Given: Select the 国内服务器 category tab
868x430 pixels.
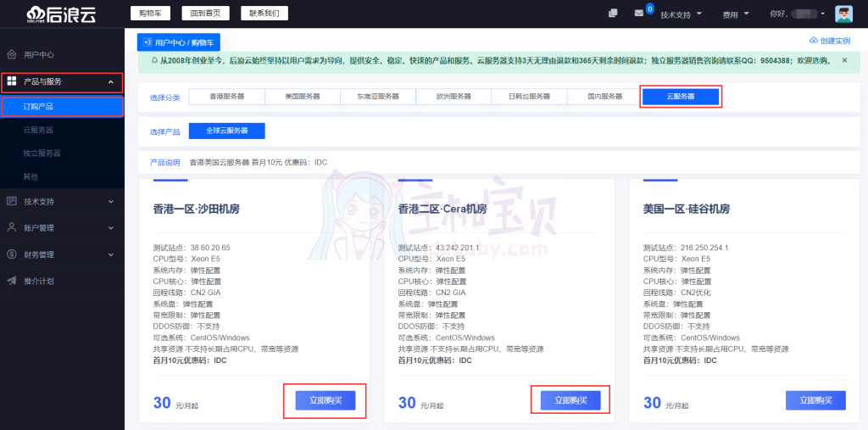Looking at the screenshot, I should (604, 97).
